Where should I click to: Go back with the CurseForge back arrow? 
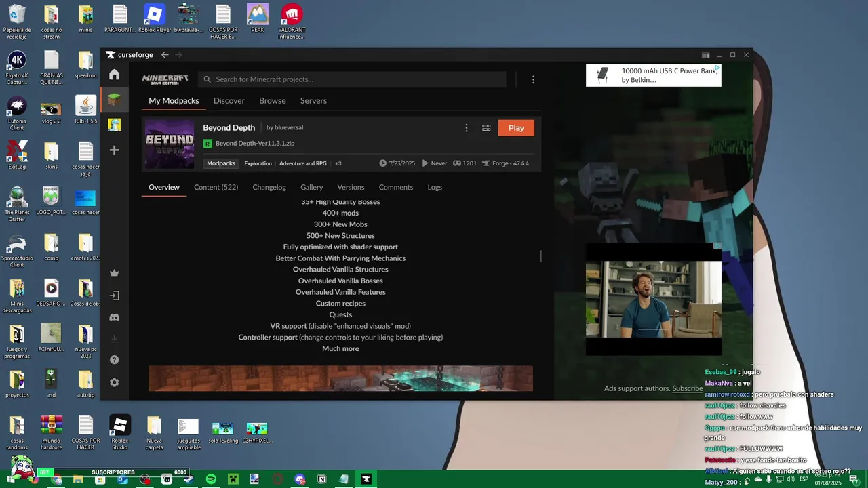tap(165, 55)
